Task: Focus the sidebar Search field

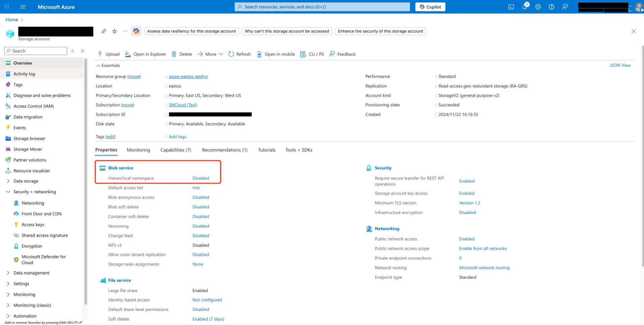Action: point(36,51)
